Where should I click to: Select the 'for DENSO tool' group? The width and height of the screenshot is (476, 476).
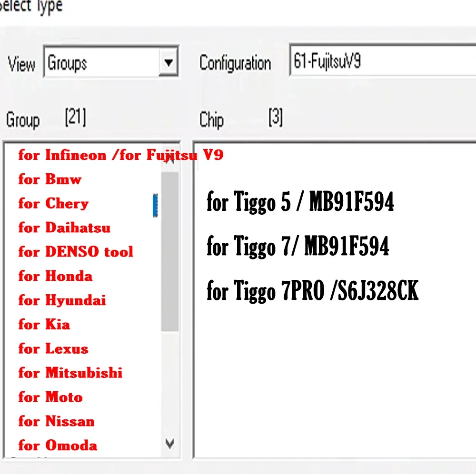pos(76,252)
